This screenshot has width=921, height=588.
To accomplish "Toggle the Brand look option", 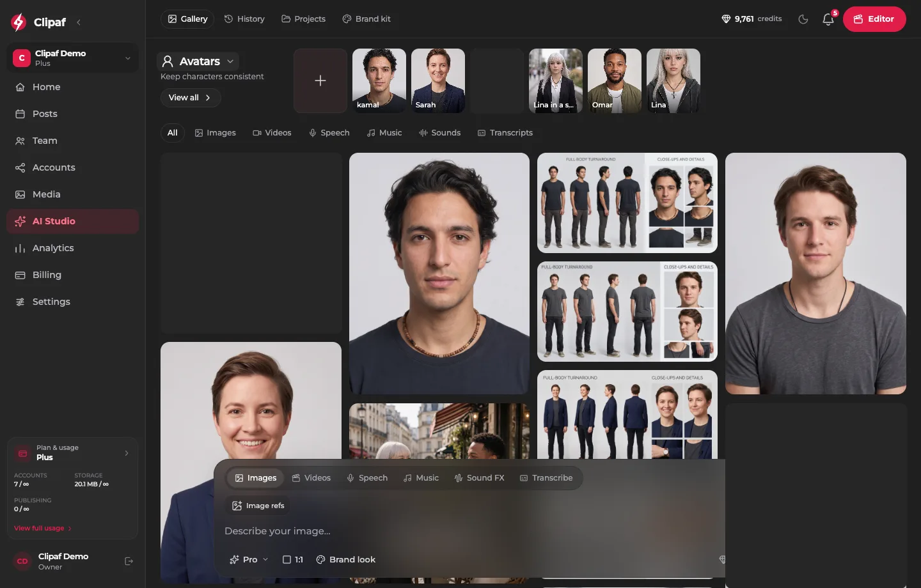I will (x=346, y=560).
